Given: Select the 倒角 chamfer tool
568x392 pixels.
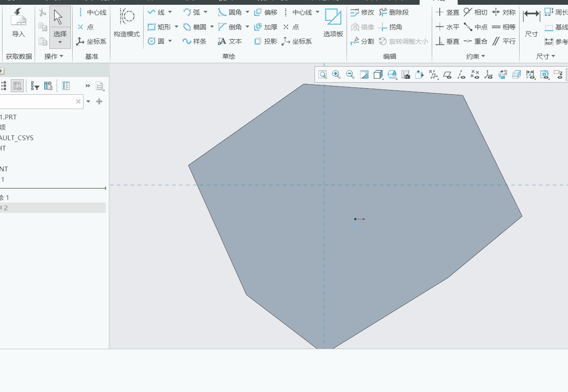Looking at the screenshot, I should coord(230,27).
